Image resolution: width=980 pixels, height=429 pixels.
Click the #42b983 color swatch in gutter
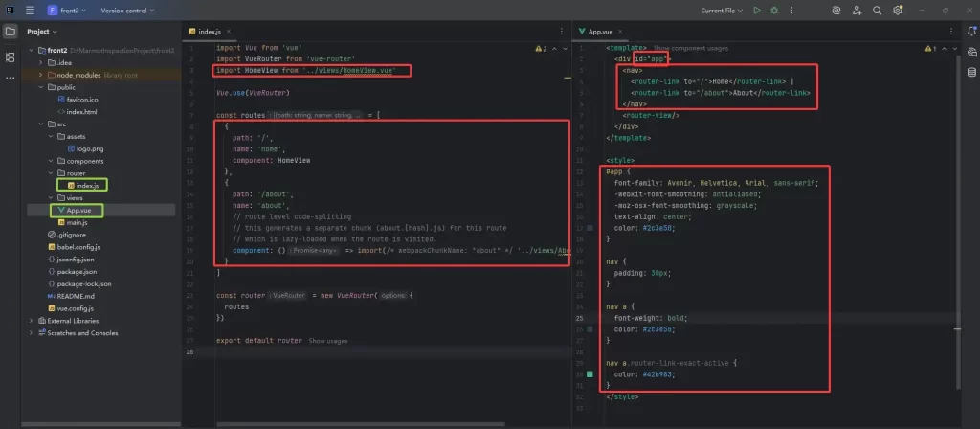(x=590, y=374)
